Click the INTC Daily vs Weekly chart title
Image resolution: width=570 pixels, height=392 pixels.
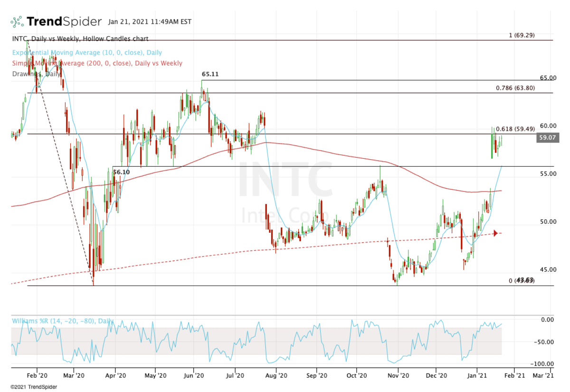(80, 38)
